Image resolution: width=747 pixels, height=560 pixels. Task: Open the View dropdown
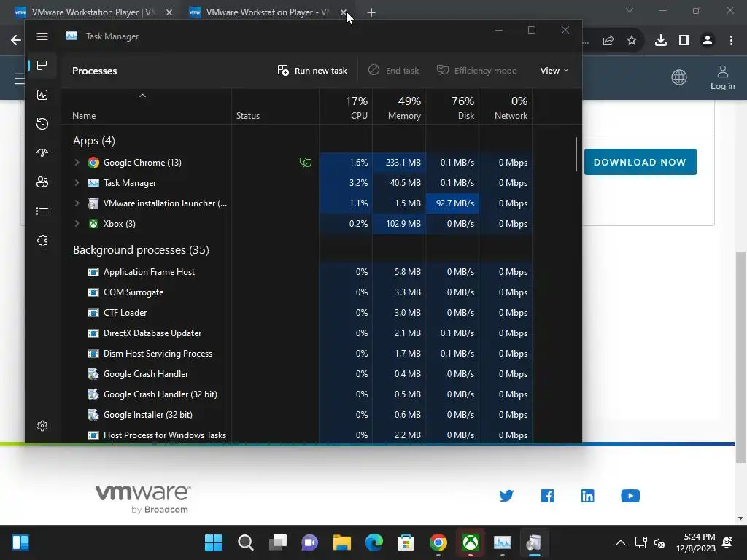(x=554, y=71)
